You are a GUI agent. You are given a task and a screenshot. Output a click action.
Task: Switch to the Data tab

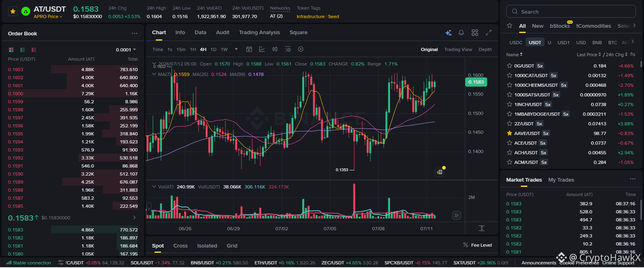pyautogui.click(x=200, y=33)
